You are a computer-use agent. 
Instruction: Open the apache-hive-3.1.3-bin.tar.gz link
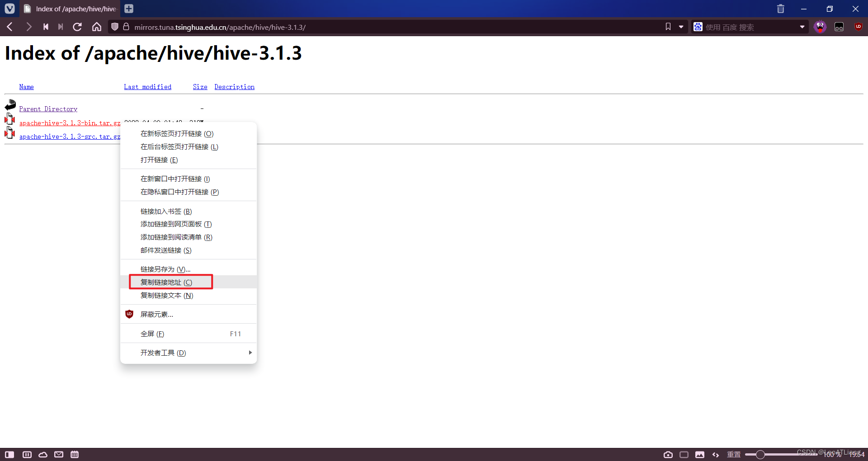click(x=69, y=122)
